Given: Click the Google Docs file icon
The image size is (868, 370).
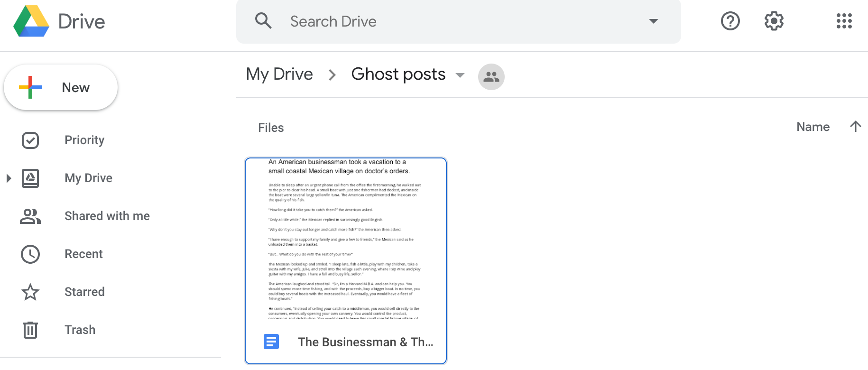Looking at the screenshot, I should coord(271,342).
